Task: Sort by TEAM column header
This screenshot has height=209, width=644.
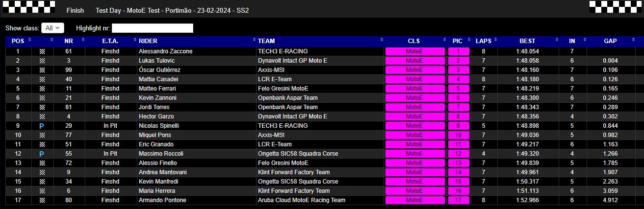Action: coord(320,41)
